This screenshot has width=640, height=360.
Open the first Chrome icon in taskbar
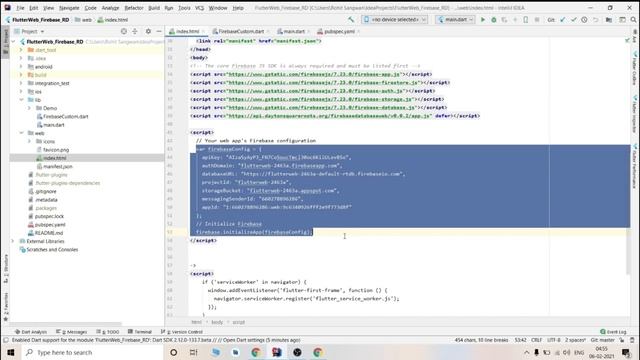(256, 352)
